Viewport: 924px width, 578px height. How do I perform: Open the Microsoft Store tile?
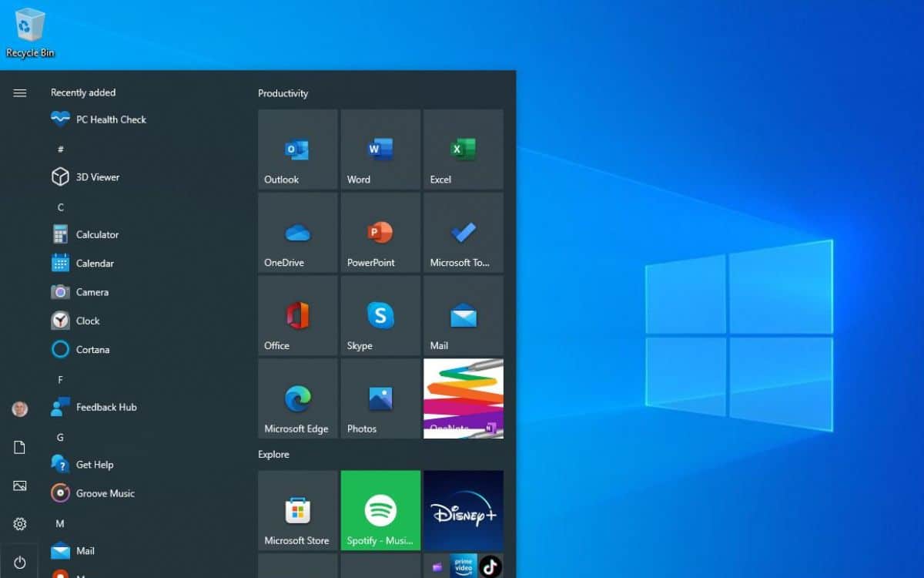coord(298,510)
